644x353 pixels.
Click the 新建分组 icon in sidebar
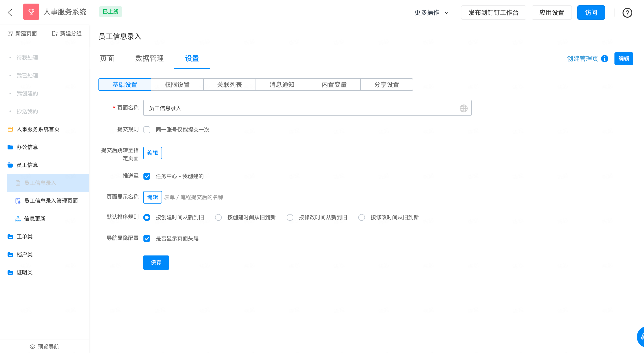coord(55,33)
